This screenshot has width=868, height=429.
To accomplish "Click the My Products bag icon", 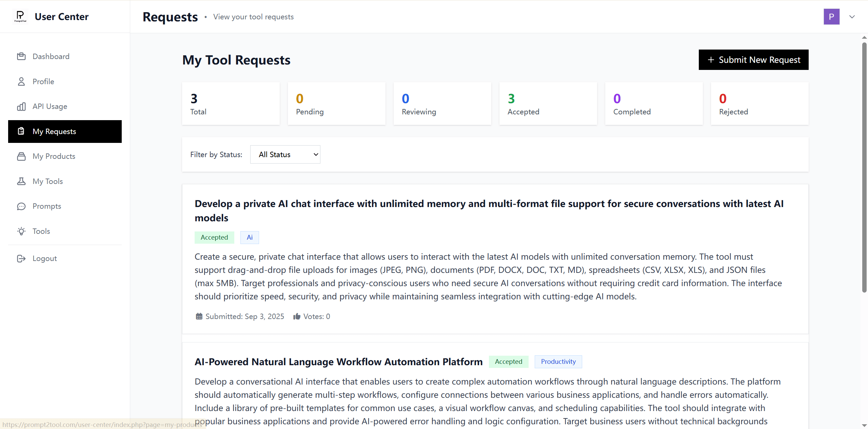I will click(x=21, y=156).
